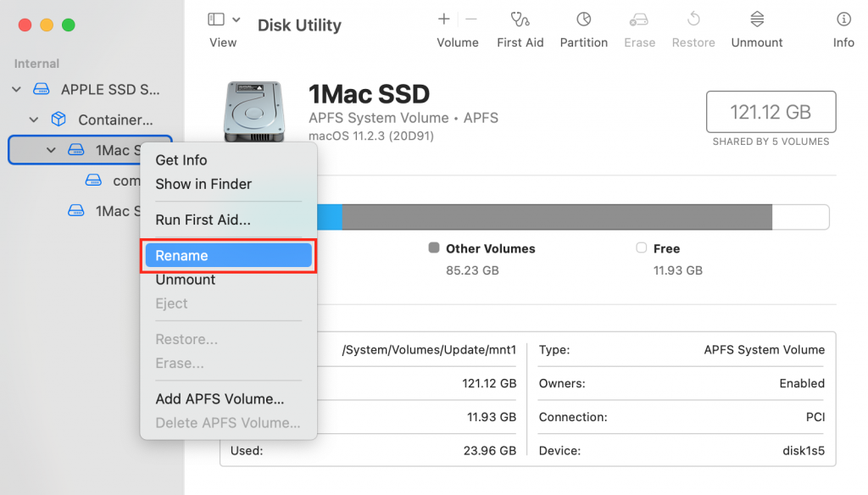Choose Show in Finder menu item
Screen dimensions: 868x495
[x=203, y=184]
